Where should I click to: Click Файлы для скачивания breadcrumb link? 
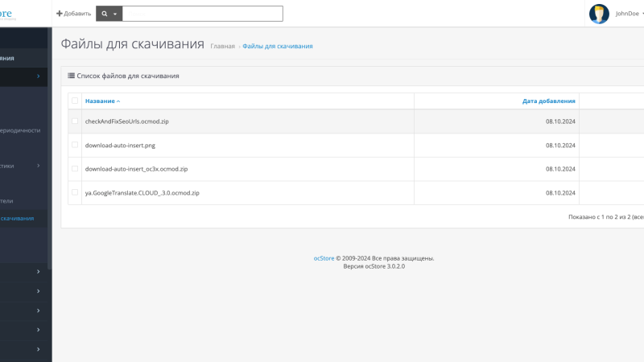(x=277, y=46)
